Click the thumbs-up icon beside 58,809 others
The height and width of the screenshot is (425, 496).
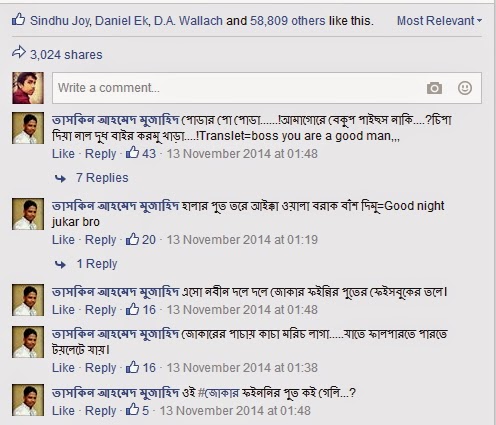[x=18, y=20]
